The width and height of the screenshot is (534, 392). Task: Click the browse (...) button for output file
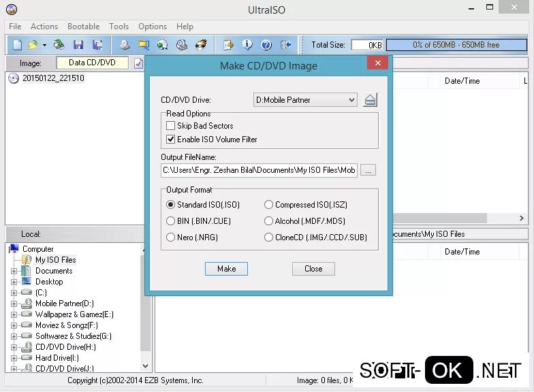tap(368, 170)
